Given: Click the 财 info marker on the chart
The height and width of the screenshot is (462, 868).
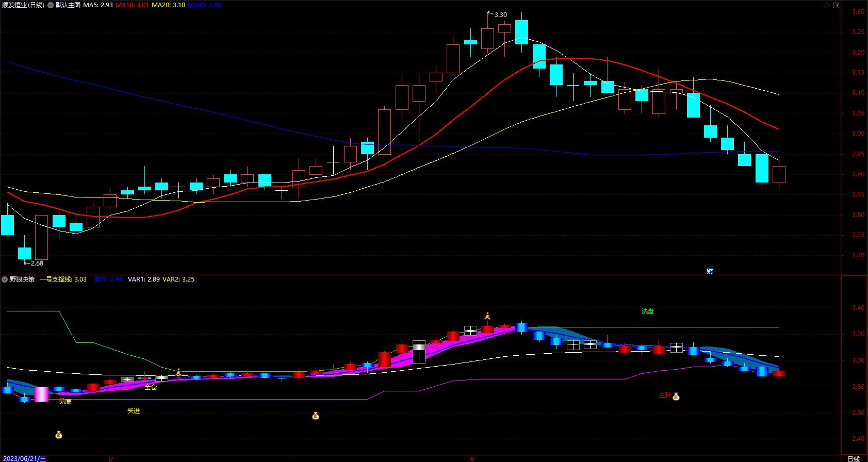Looking at the screenshot, I should (x=710, y=271).
